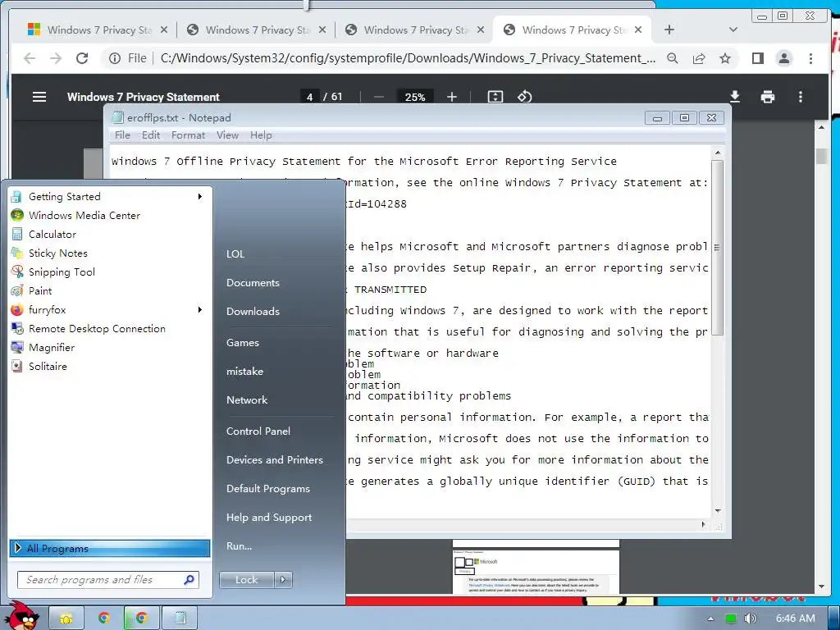Click the fit to page icon
Viewport: 840px width, 630px height.
click(x=495, y=97)
